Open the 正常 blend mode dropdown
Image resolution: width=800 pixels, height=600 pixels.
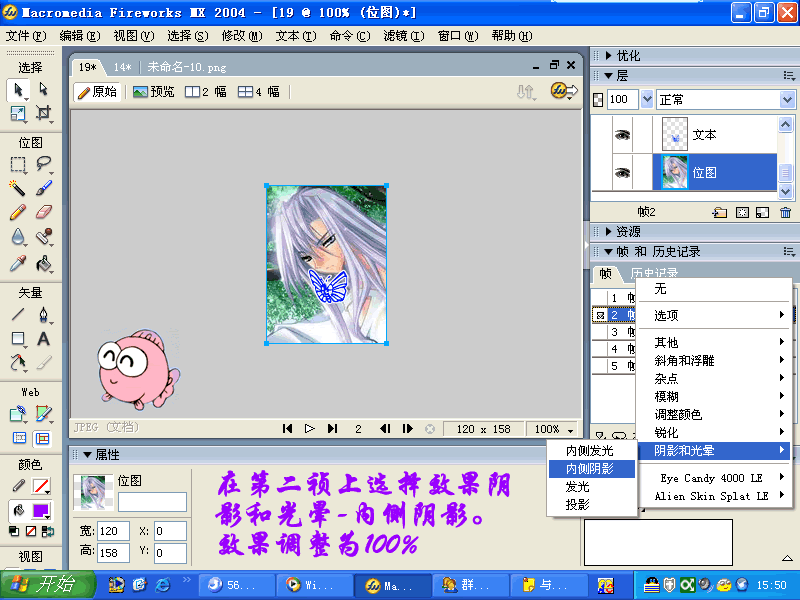point(787,99)
